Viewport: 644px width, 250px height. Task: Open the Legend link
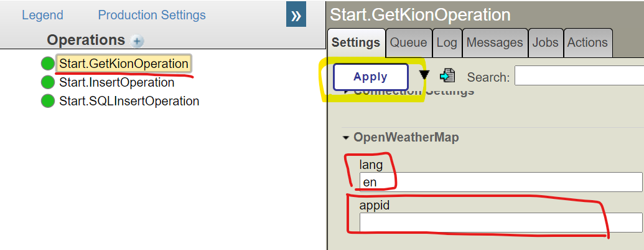(x=42, y=15)
